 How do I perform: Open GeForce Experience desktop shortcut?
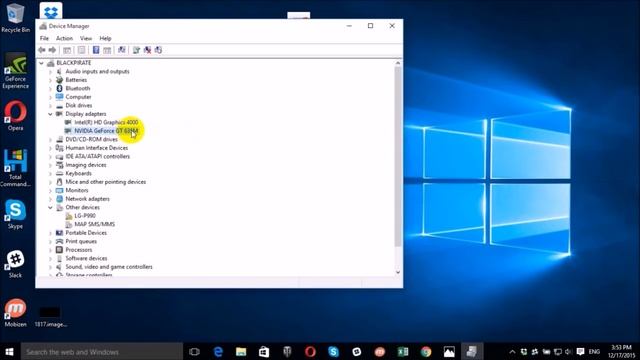[x=16, y=71]
